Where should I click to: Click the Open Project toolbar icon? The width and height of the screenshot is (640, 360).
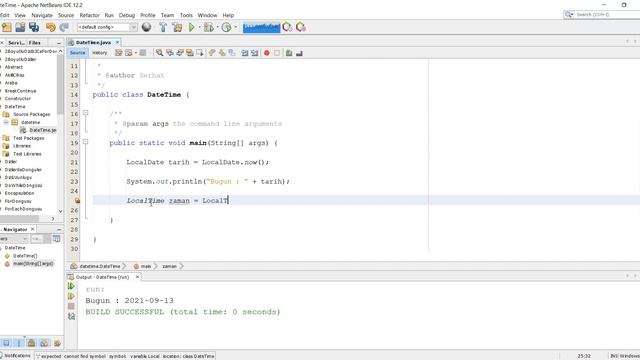coord(20,27)
